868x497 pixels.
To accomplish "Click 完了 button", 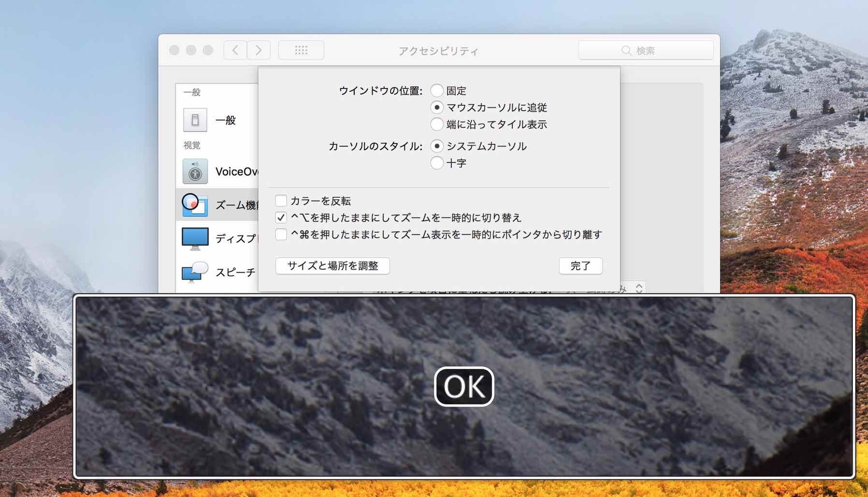I will click(x=580, y=266).
